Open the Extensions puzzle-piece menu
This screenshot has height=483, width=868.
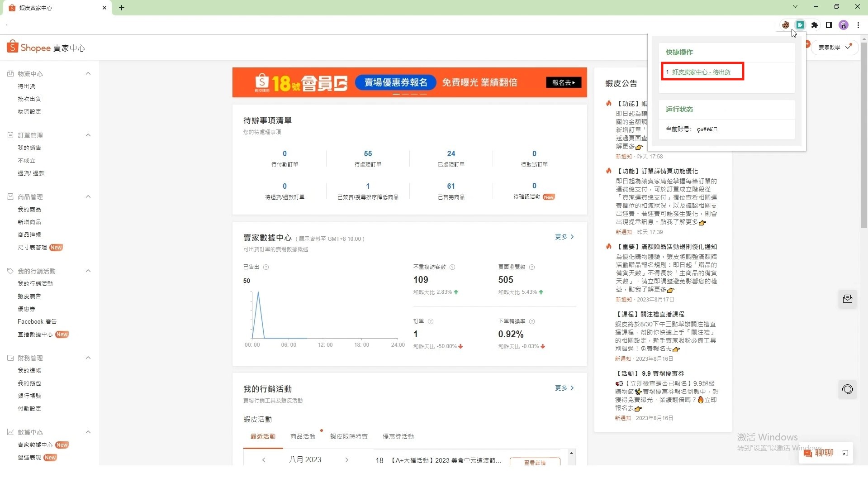tap(815, 25)
